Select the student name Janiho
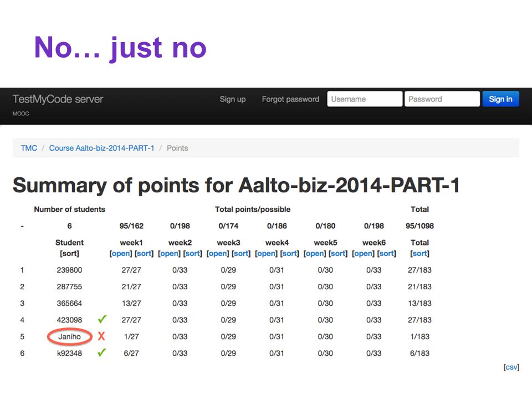The height and width of the screenshot is (399, 532). [69, 336]
